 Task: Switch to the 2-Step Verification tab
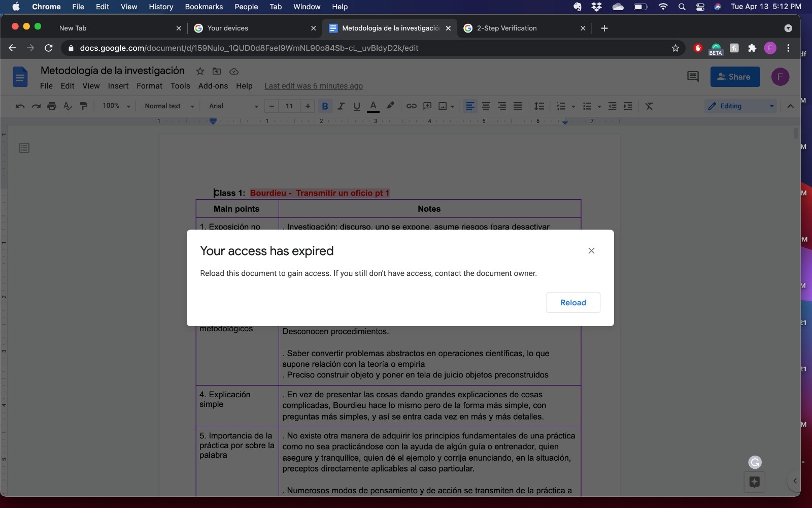(x=508, y=28)
